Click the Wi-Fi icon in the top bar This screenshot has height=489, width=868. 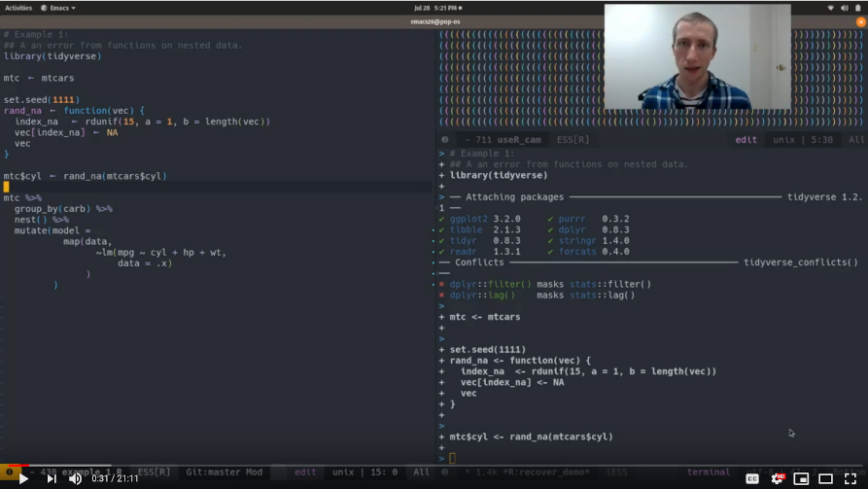pyautogui.click(x=831, y=8)
